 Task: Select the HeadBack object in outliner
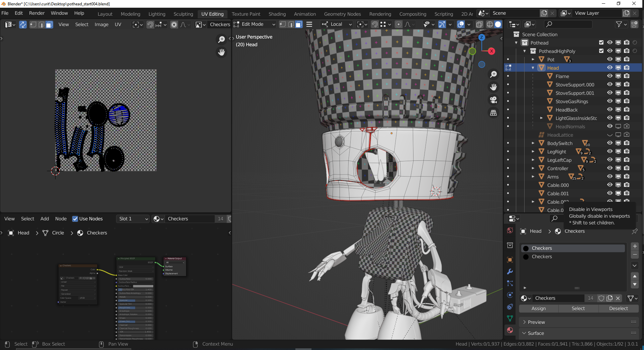tap(566, 110)
